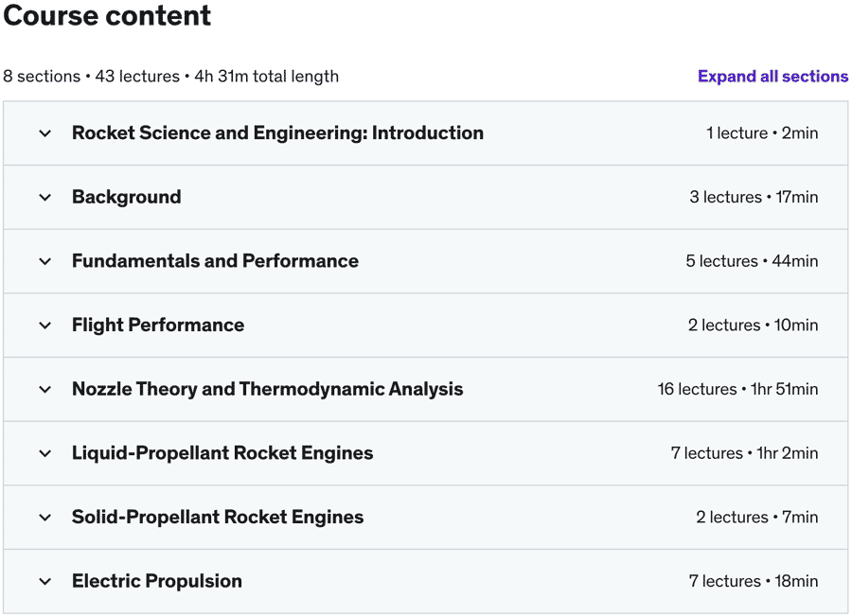
Task: Select the Rocket Science and Engineering: Introduction title
Action: 277,133
